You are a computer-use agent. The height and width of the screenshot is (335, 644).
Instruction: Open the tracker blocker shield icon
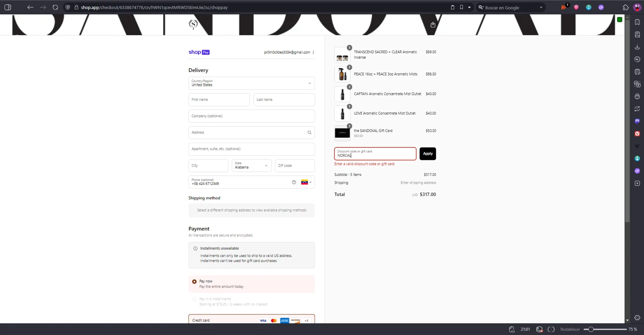coord(67,7)
